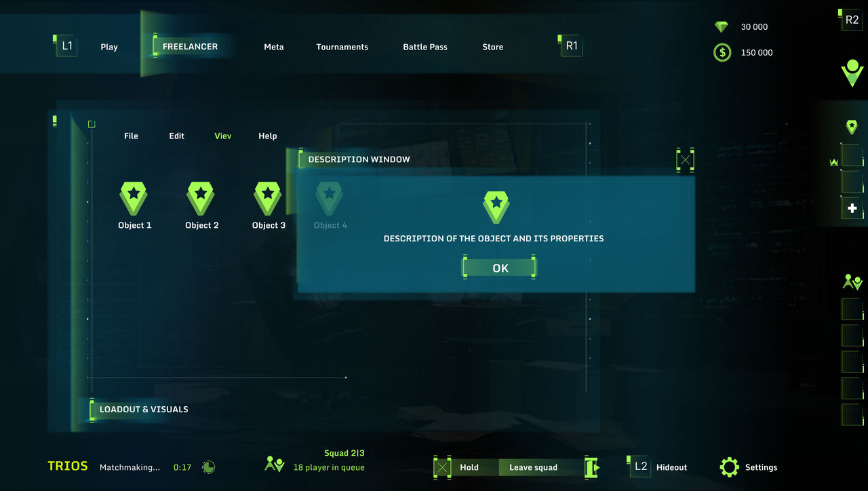
Task: Go to the Tournaments tab
Action: tap(342, 47)
